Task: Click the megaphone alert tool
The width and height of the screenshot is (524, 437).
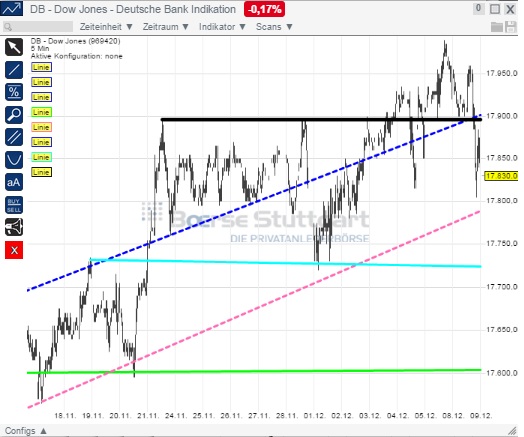Action: pyautogui.click(x=14, y=227)
